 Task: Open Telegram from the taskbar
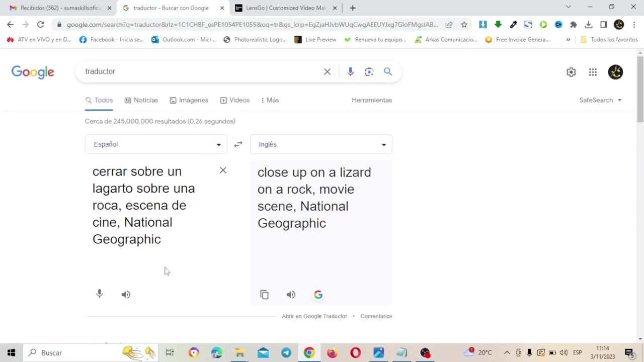(286, 352)
